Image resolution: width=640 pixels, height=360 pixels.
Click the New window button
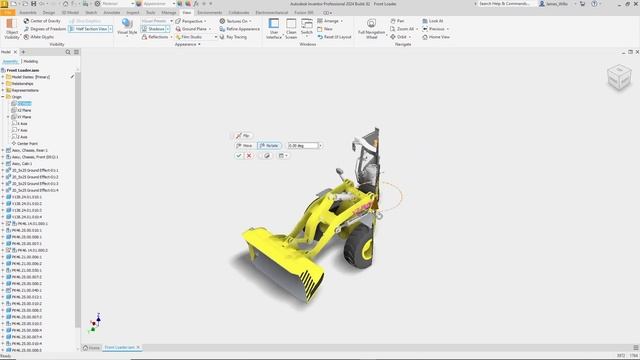pos(324,29)
